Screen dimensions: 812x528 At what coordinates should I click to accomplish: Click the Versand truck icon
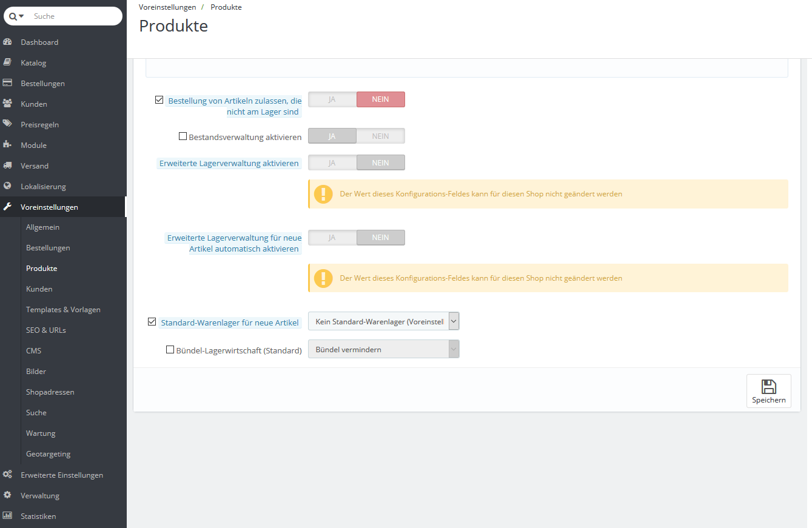[x=7, y=166]
